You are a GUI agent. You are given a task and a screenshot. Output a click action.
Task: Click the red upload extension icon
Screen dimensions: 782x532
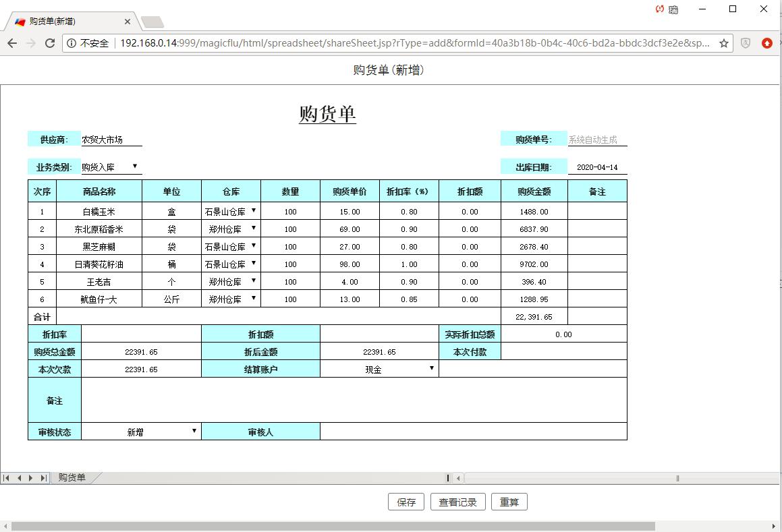pos(767,42)
